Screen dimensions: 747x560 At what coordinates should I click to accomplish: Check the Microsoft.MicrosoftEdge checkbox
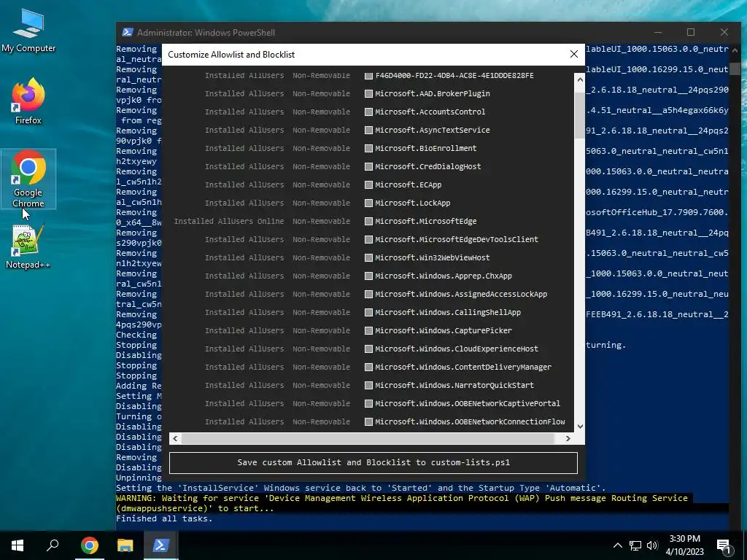point(368,221)
